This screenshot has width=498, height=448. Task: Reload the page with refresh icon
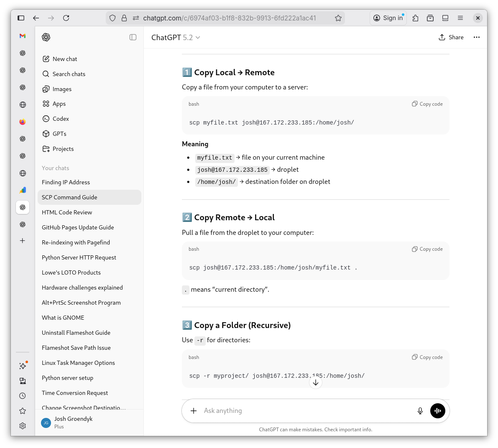tap(66, 18)
